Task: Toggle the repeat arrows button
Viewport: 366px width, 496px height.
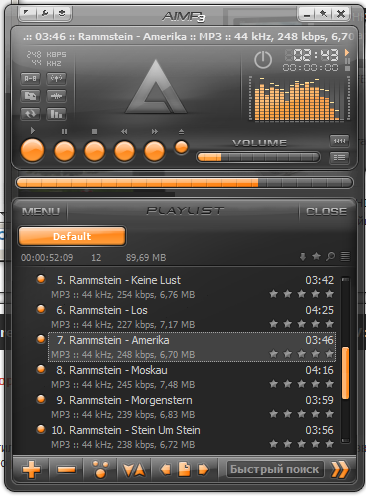Action: click(x=30, y=114)
